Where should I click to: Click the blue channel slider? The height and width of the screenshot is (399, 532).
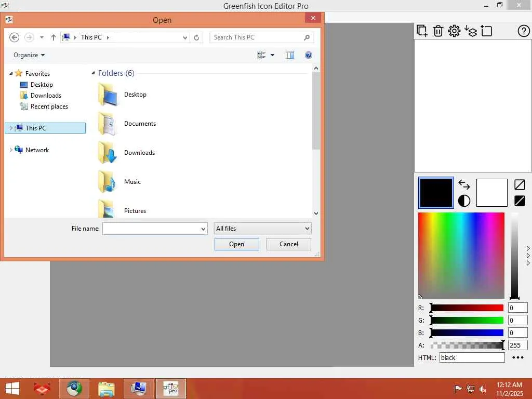pyautogui.click(x=467, y=332)
